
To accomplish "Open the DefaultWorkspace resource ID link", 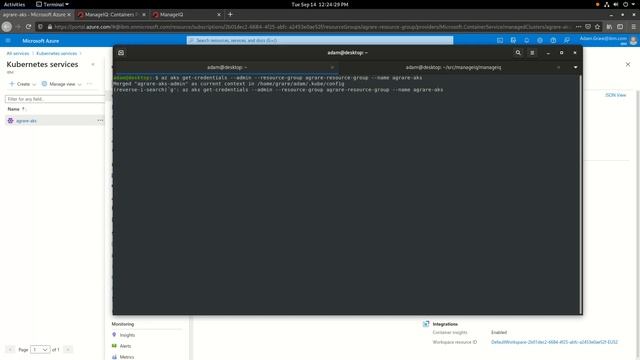I will click(x=554, y=342).
